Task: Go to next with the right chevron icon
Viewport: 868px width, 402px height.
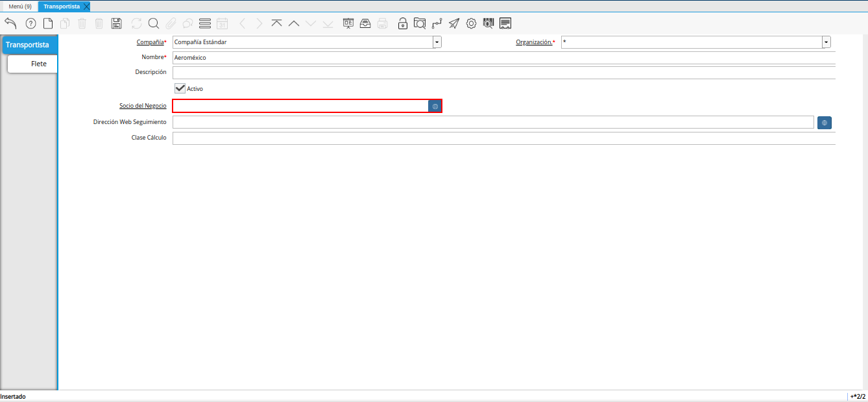Action: click(x=259, y=23)
